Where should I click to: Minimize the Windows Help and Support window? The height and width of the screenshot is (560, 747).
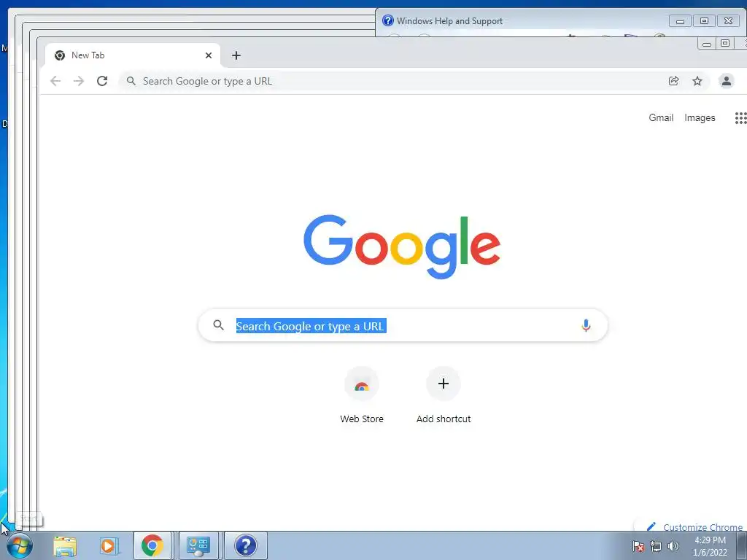(681, 21)
